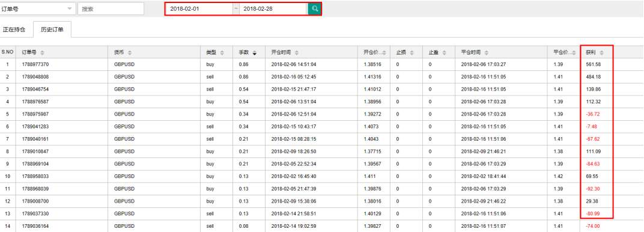
Task: Select order number 1789037330
Action: click(35, 213)
